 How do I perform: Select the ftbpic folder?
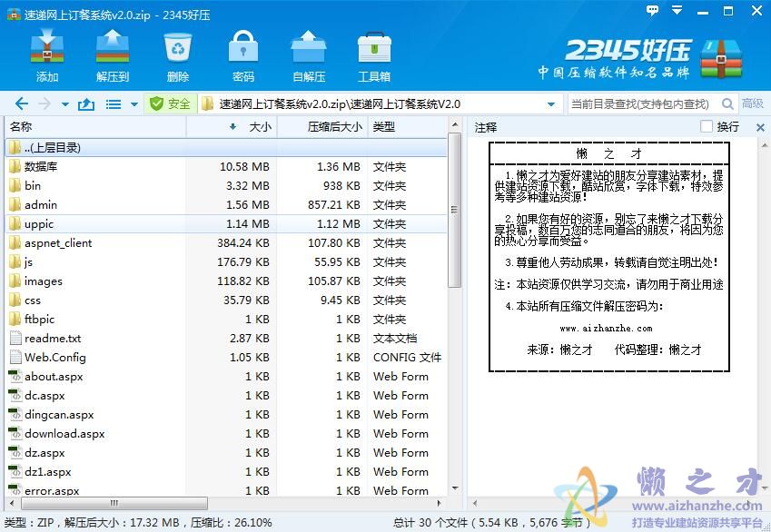tap(39, 320)
